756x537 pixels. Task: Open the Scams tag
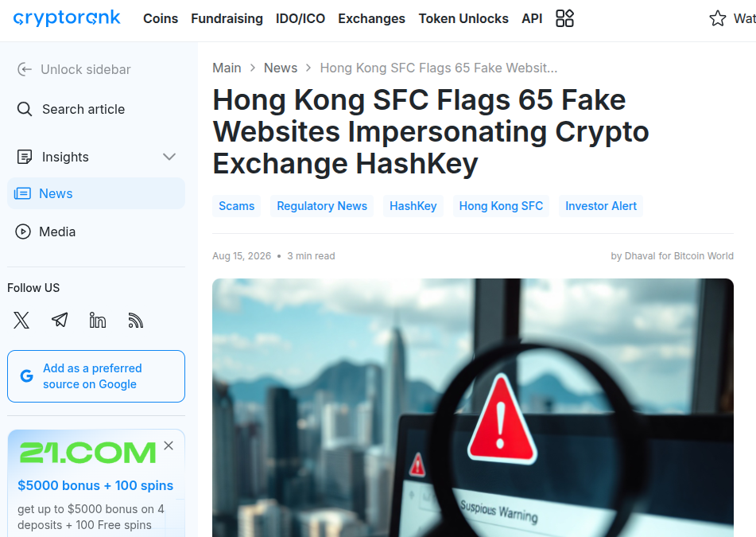(236, 206)
